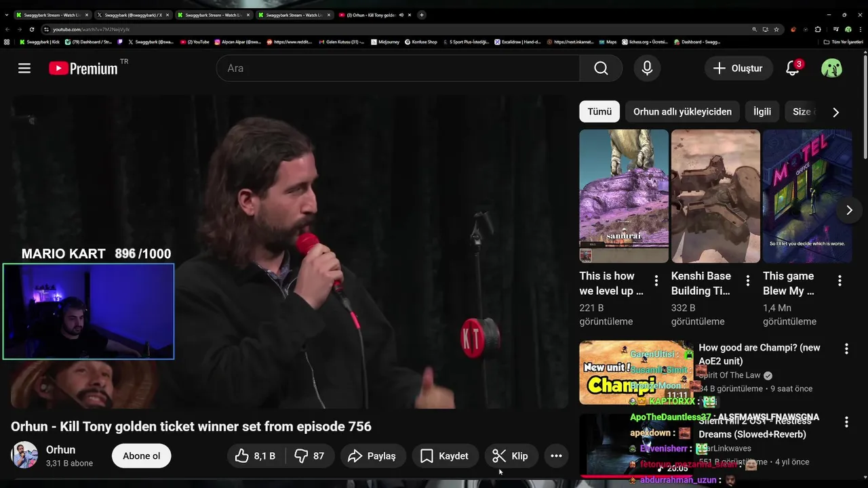Open Gelen Kutusu Gmail bookmark
The width and height of the screenshot is (868, 488).
pos(341,42)
